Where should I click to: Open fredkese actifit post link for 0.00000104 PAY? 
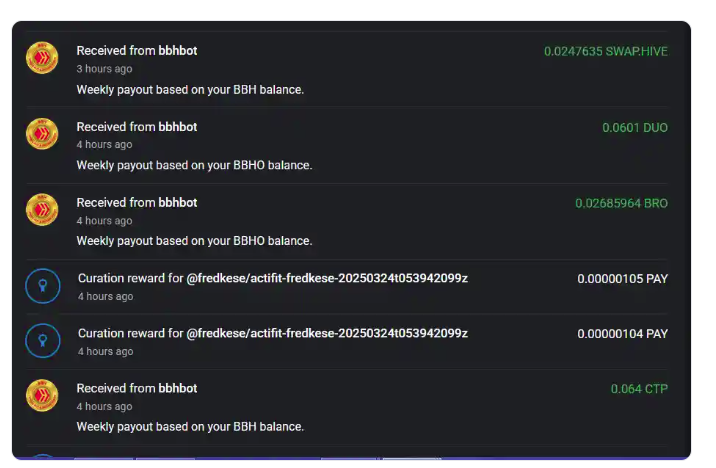coord(327,333)
